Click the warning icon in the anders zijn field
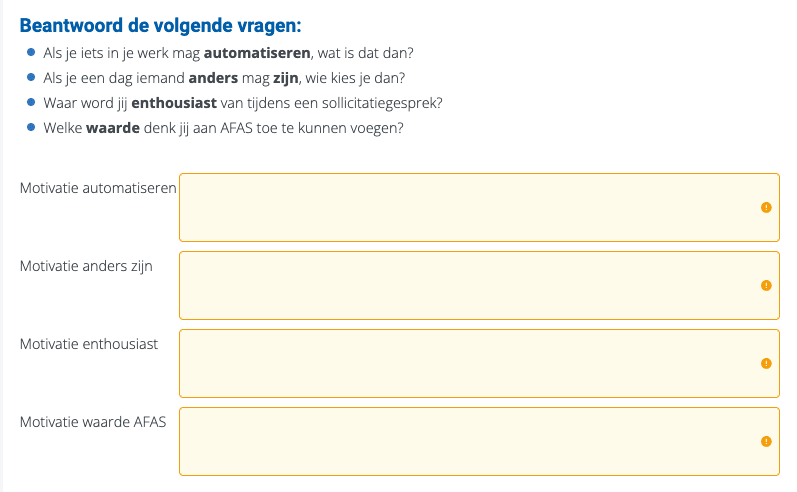Screen dimensions: 797x492 pos(766,285)
